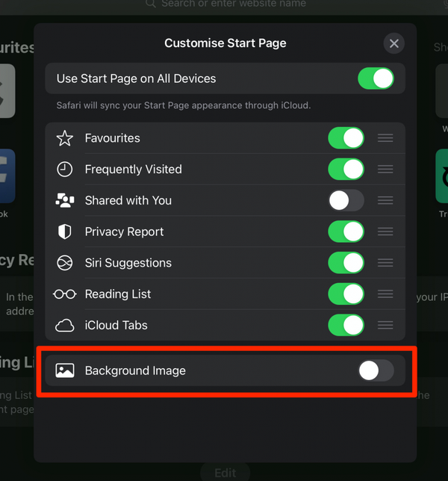Image resolution: width=448 pixels, height=481 pixels.
Task: Grab the Frequently Visited reorder handle
Action: pos(385,169)
